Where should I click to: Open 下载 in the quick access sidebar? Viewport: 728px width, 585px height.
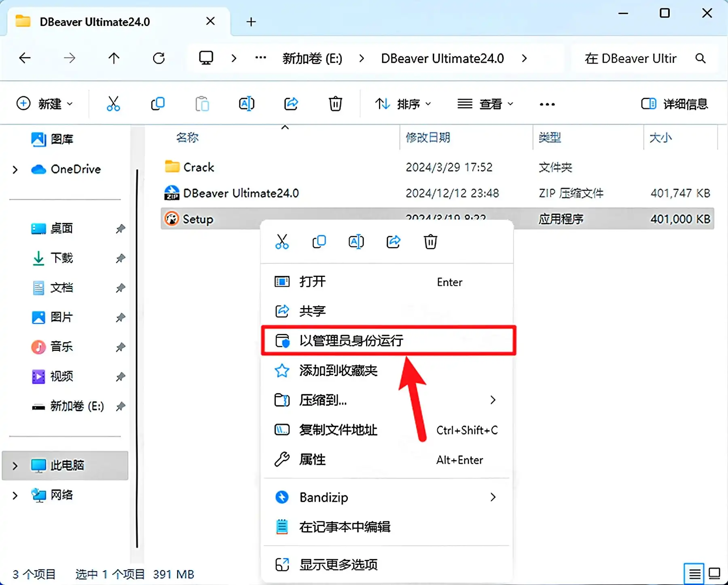tap(61, 258)
